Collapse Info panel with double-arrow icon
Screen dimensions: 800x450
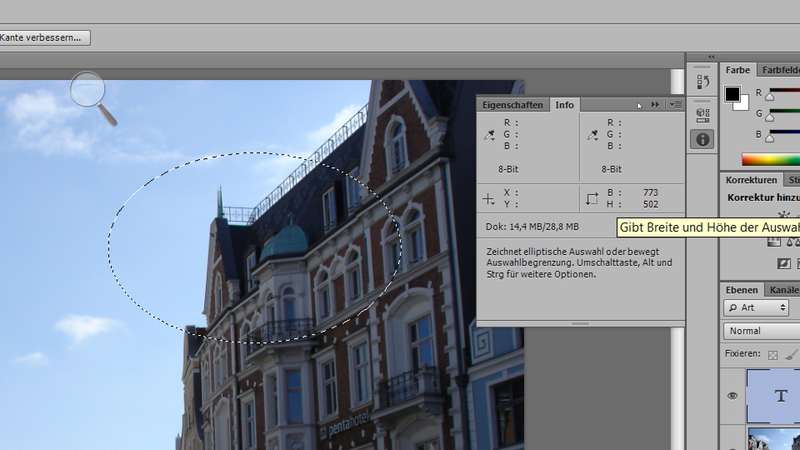[656, 104]
